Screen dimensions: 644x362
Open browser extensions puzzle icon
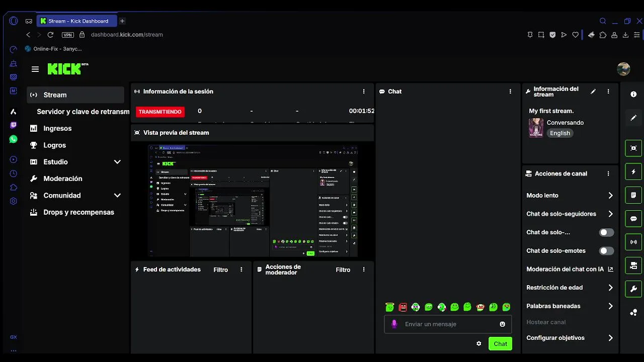pos(603,35)
